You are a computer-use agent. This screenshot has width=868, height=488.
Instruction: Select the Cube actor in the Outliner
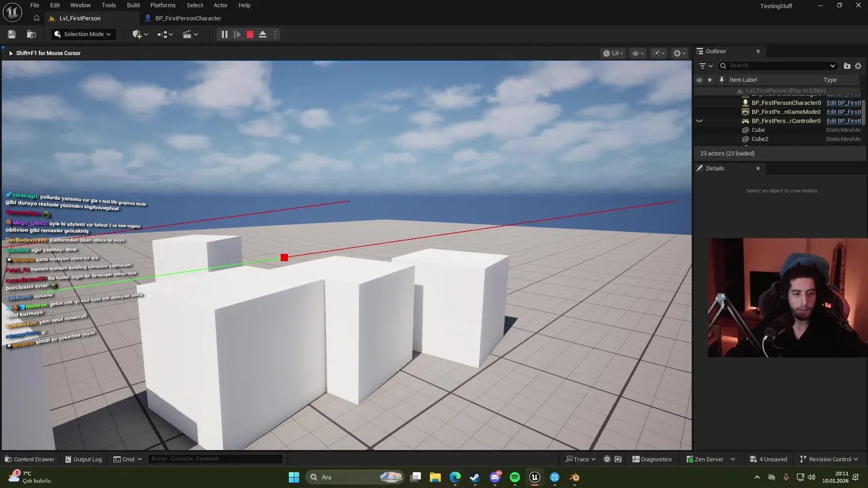pos(758,130)
